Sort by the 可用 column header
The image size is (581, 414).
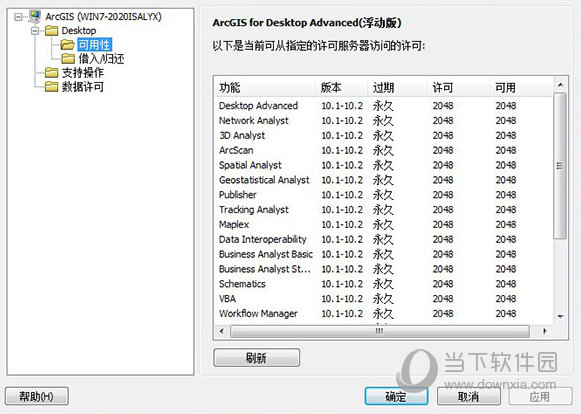tap(521, 87)
